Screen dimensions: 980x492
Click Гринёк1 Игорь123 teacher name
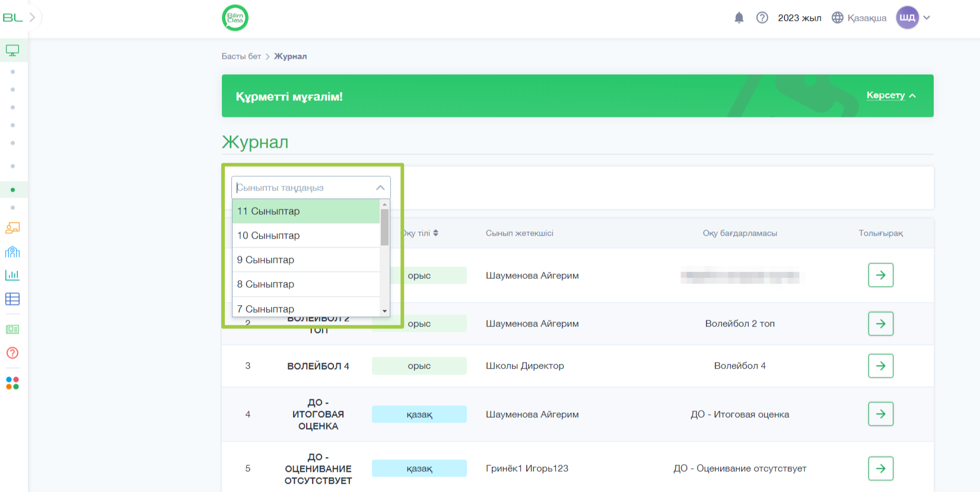[x=527, y=468]
